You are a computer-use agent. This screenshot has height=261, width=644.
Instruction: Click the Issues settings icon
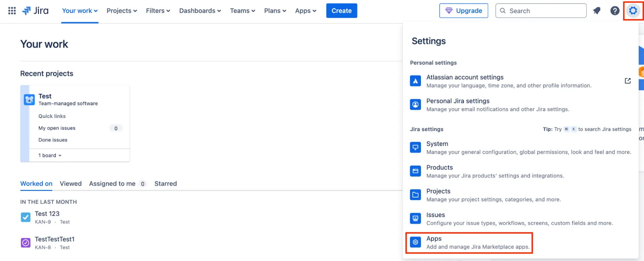point(415,218)
